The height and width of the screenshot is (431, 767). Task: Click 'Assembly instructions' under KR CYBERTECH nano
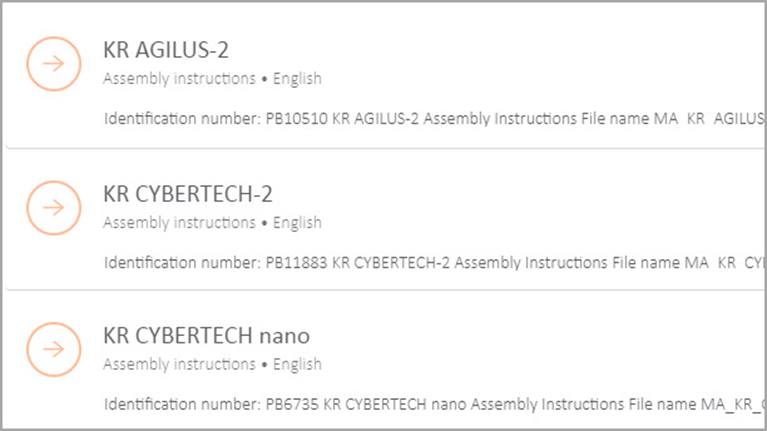coord(179,364)
